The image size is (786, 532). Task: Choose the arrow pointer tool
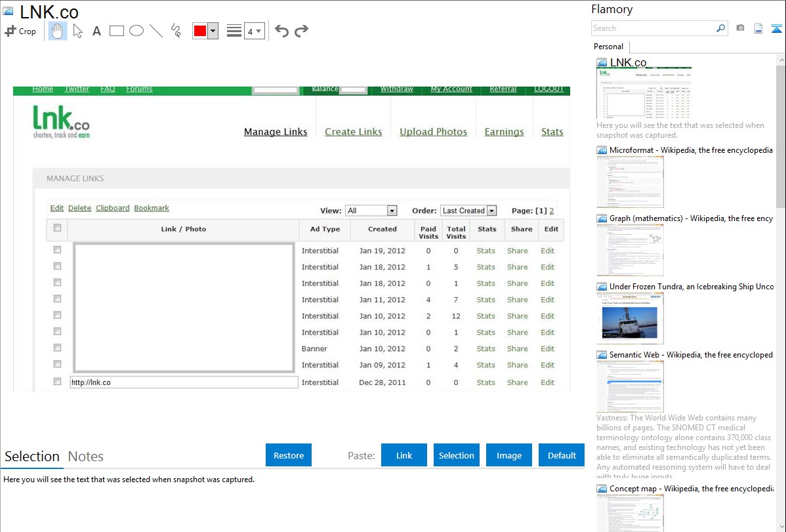click(77, 31)
